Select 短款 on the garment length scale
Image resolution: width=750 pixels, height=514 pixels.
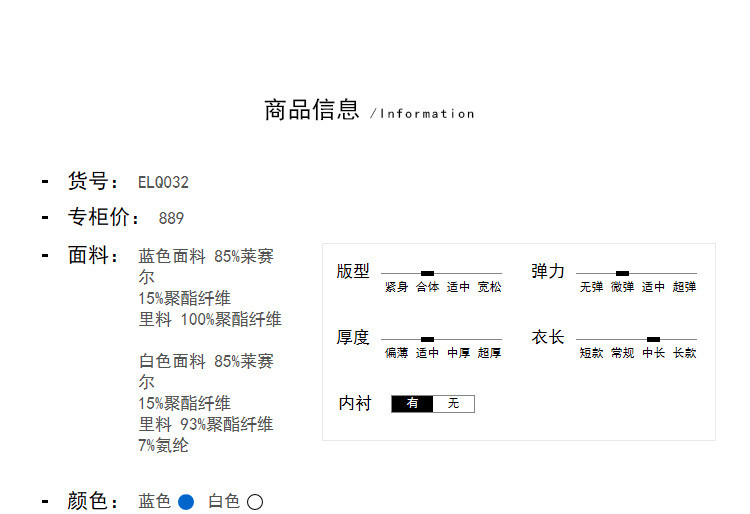[591, 353]
